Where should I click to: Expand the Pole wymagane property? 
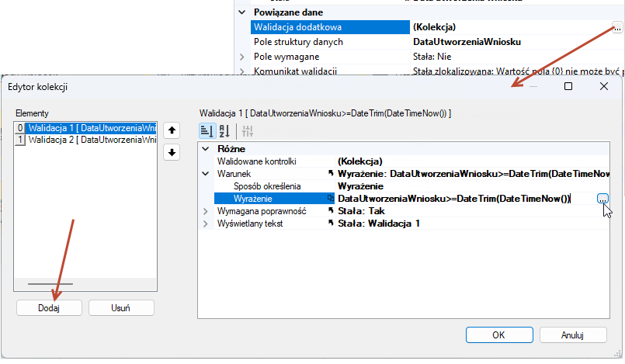[242, 57]
